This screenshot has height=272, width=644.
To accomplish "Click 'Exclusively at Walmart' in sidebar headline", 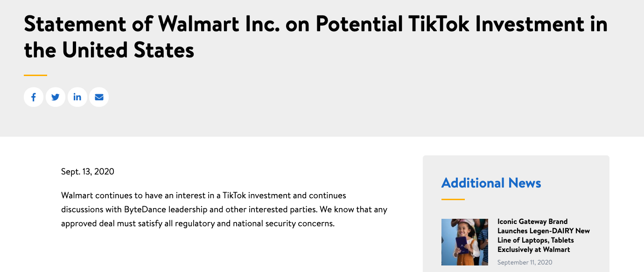I will tap(534, 250).
